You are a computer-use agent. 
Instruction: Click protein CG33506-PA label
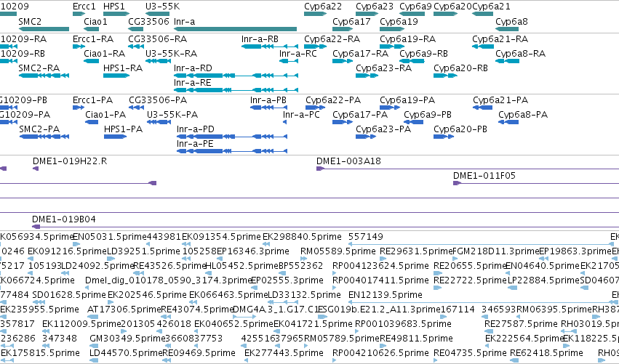(158, 100)
